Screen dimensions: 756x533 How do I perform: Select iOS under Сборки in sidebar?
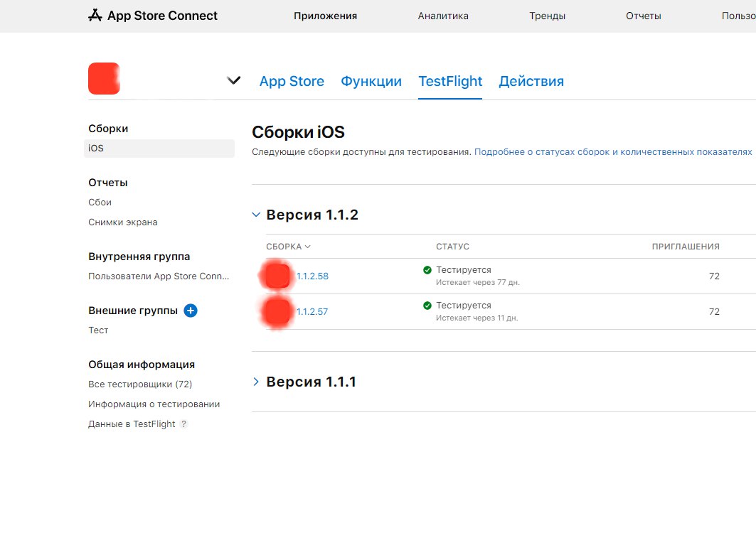[159, 149]
